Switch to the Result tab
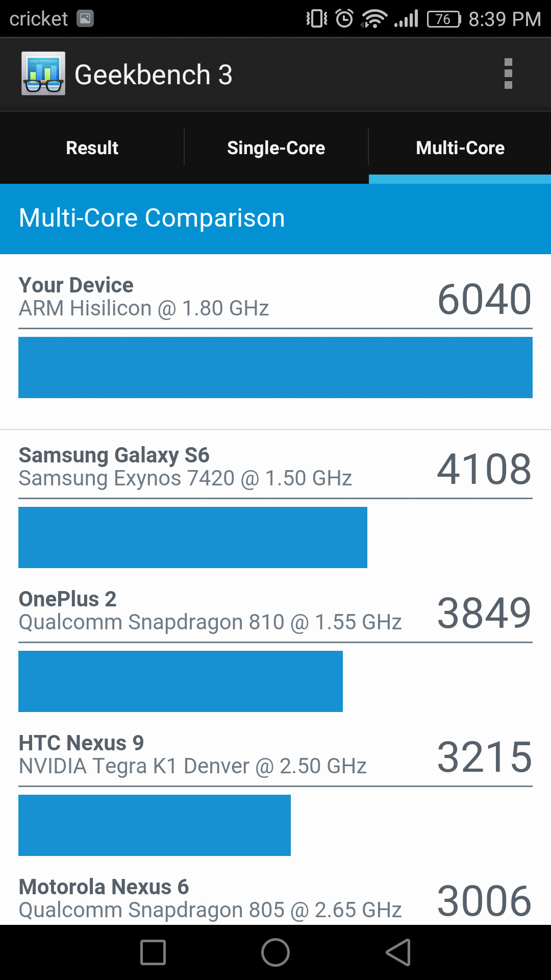The image size is (551, 980). [x=92, y=148]
